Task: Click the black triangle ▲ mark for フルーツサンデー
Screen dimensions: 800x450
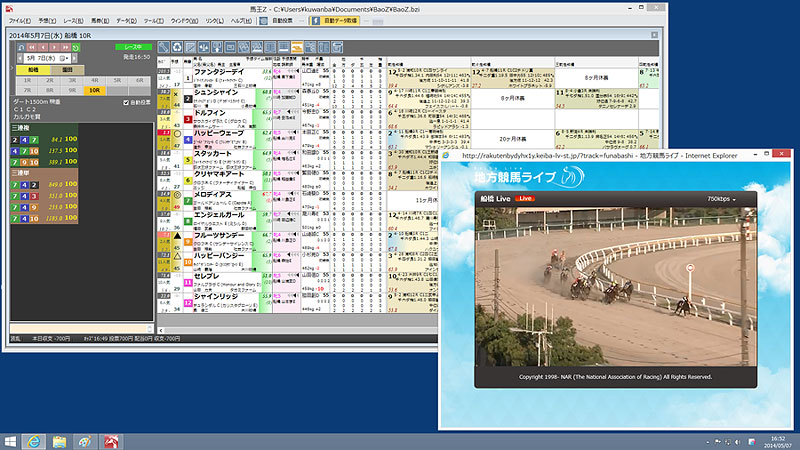Action: [x=178, y=236]
